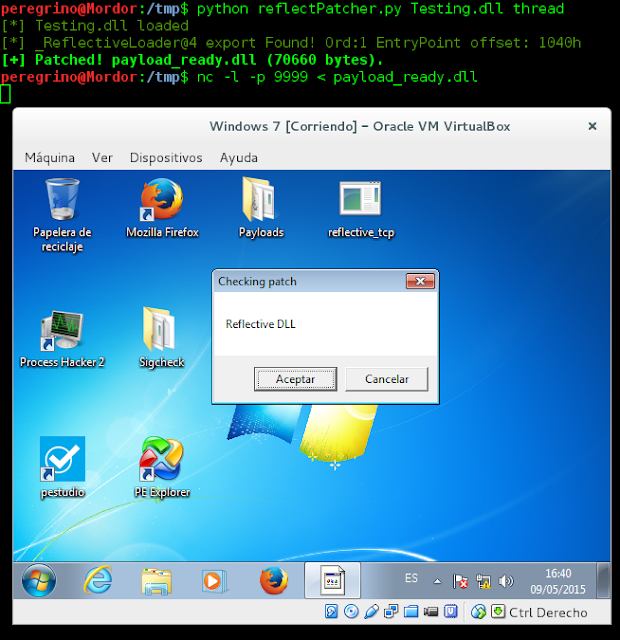Click the VirtualBox network status icon

pos(391,611)
